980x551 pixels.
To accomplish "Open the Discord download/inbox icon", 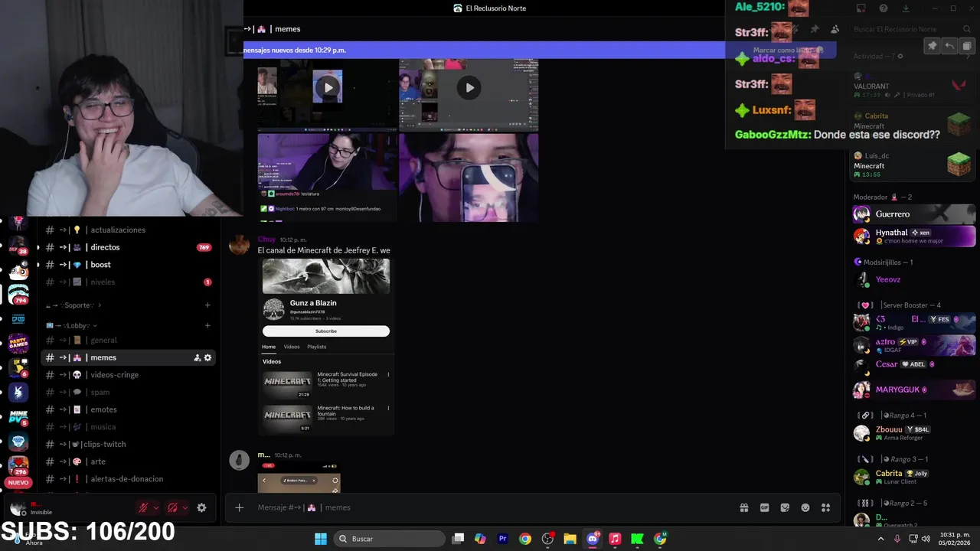I will coord(906,8).
